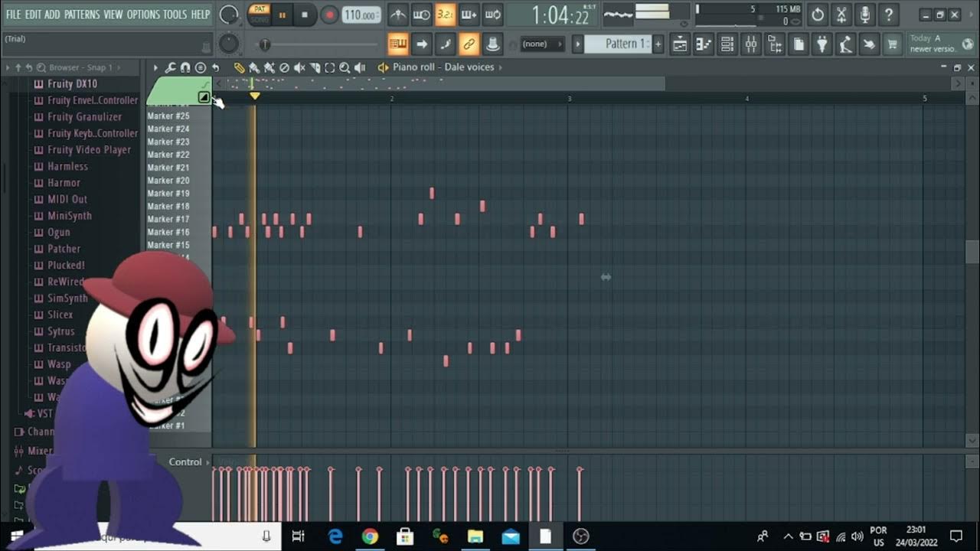This screenshot has height=551, width=980.
Task: Open the piano roll menu arrow
Action: click(155, 67)
